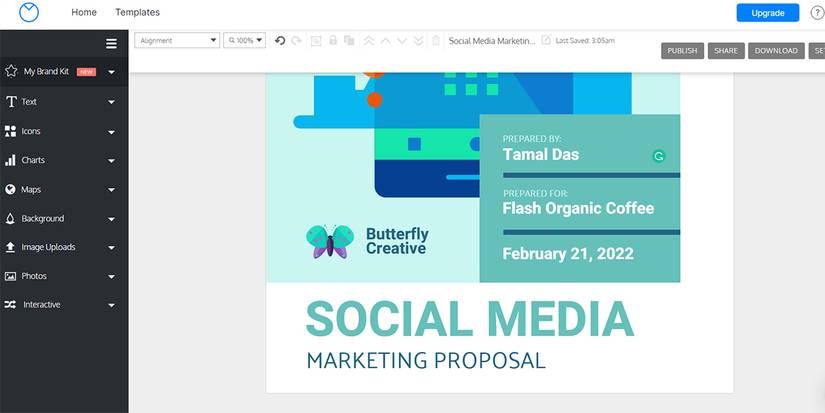Bring element to front double-chevron up
The image size is (825, 413).
point(369,41)
